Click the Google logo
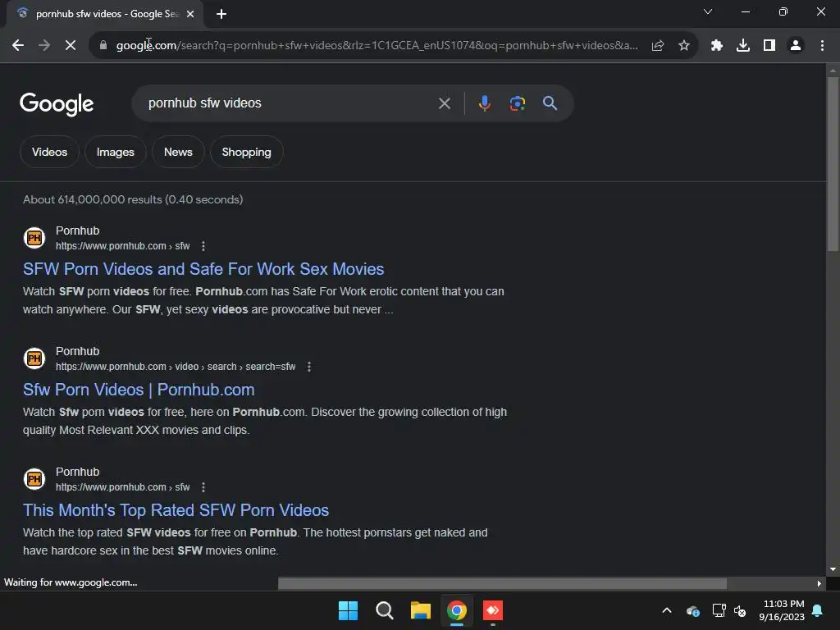Screen dimensions: 840x630 click(57, 104)
